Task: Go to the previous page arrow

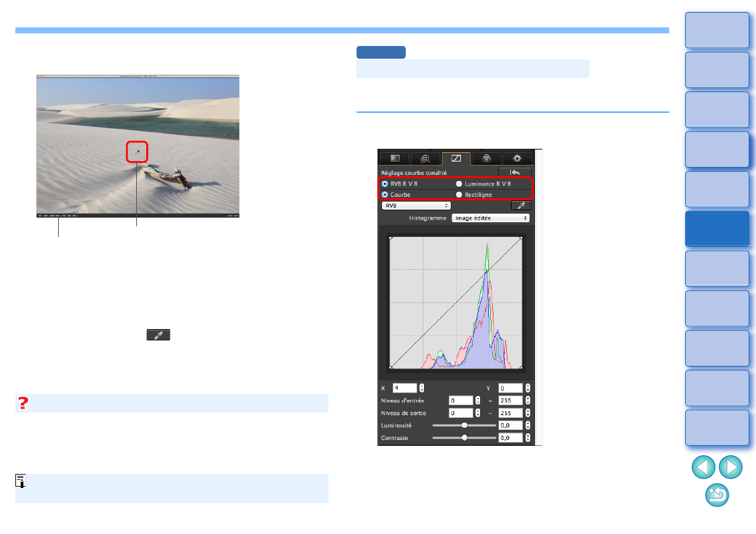Action: tap(703, 466)
